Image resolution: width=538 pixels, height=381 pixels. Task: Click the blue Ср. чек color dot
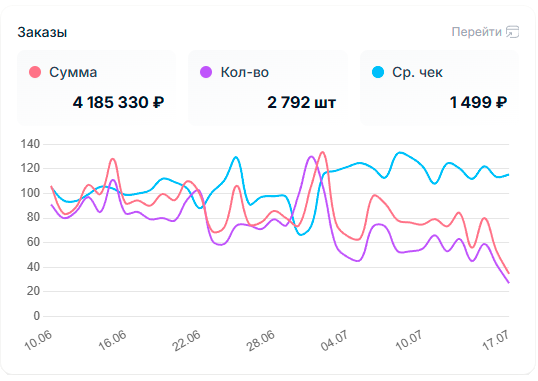[x=378, y=72]
